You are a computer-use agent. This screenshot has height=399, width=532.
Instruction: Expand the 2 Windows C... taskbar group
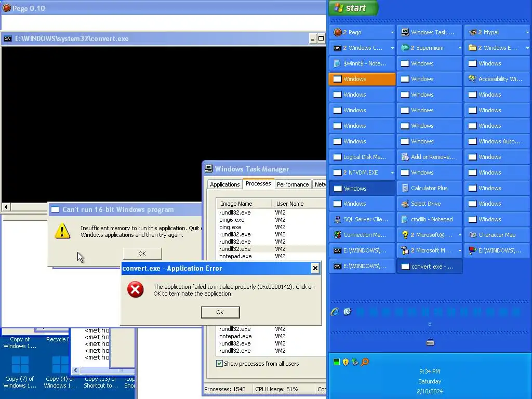(392, 48)
